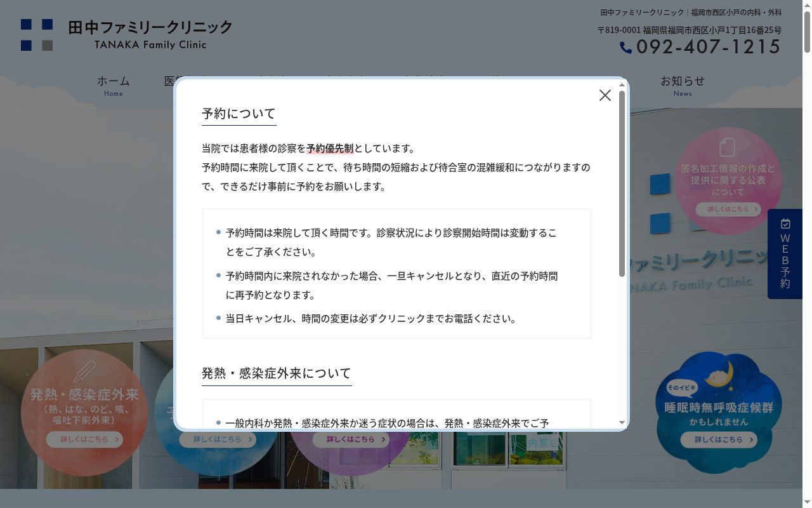The height and width of the screenshot is (508, 812).
Task: Click 詳しくはこちら on the purple circle
Action: [x=351, y=439]
